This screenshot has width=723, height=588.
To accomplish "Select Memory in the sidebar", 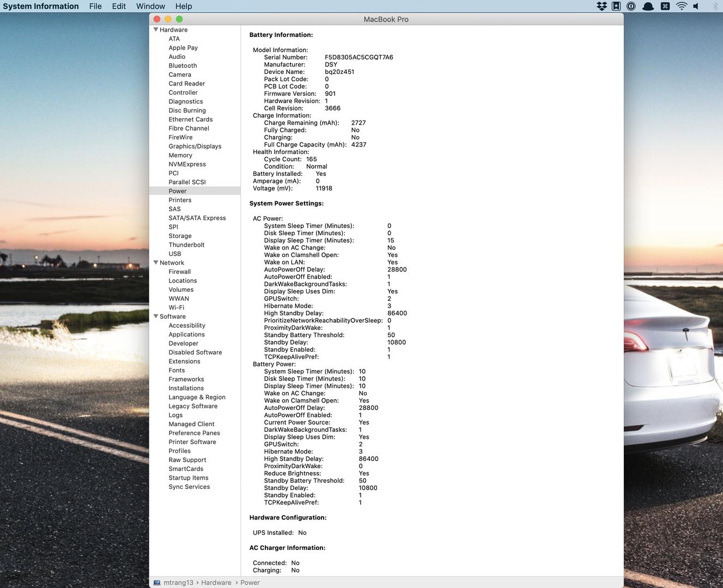I will 180,156.
